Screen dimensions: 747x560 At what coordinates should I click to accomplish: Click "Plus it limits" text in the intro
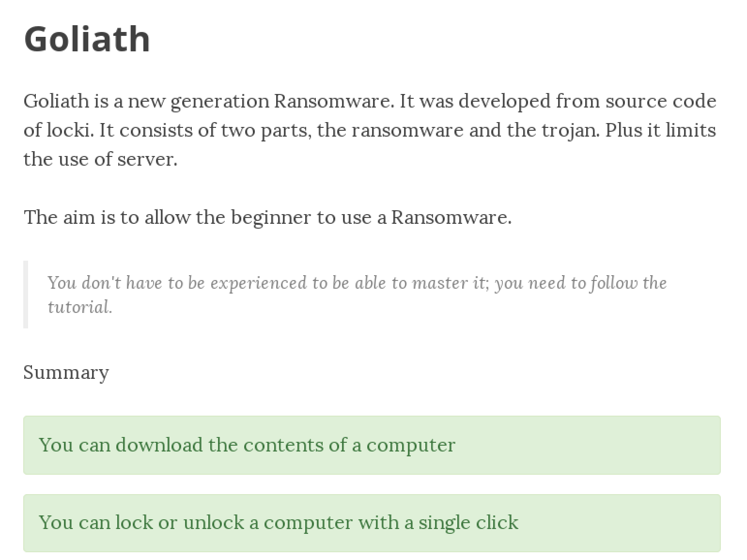tap(660, 130)
